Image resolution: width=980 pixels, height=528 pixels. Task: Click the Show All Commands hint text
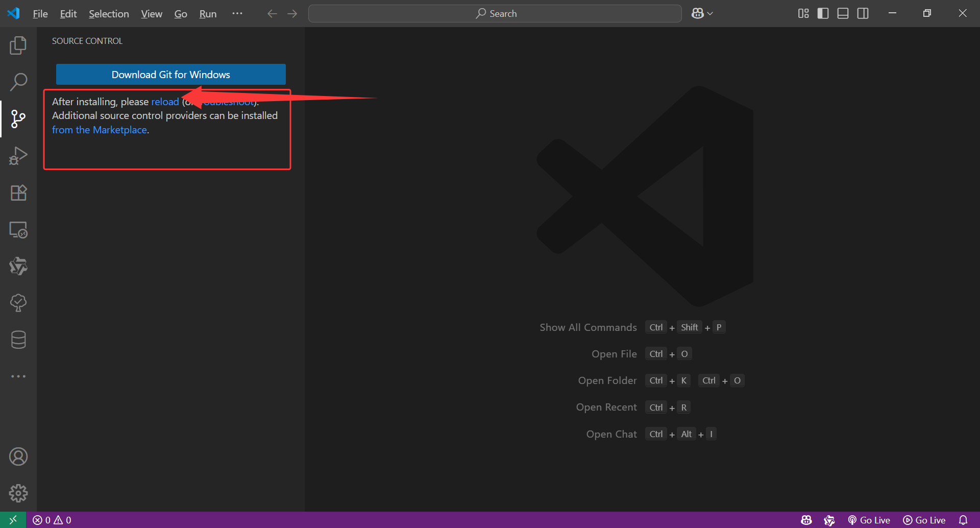pos(588,327)
